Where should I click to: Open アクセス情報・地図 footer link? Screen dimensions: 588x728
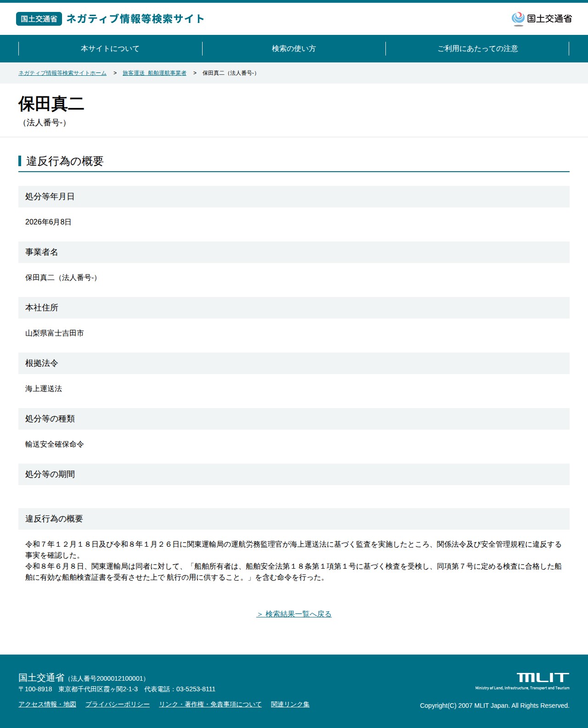pos(47,704)
